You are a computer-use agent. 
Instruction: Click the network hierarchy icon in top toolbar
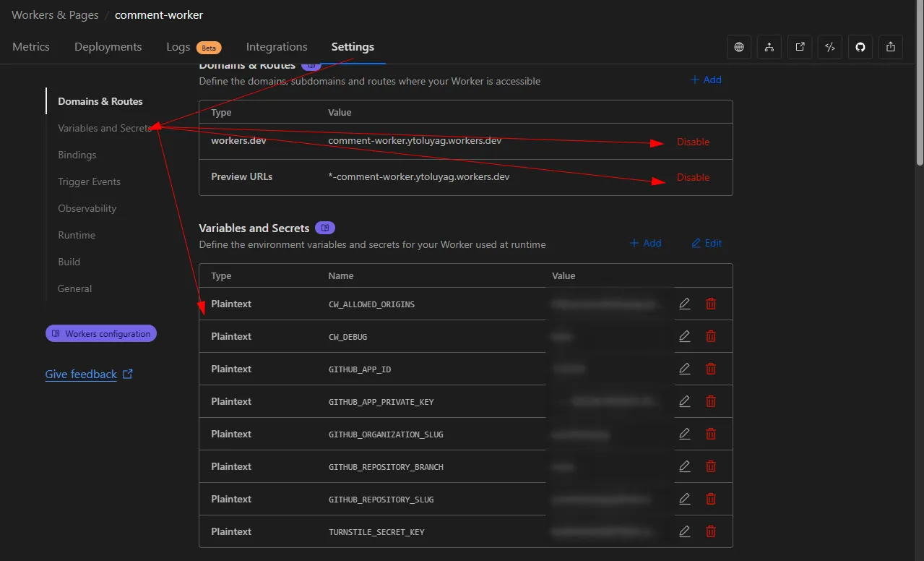click(x=769, y=47)
